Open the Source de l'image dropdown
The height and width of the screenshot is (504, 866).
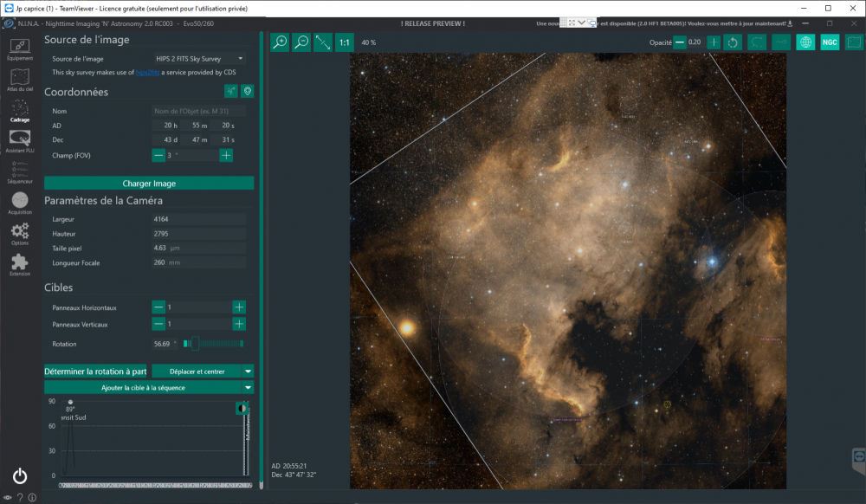point(199,59)
